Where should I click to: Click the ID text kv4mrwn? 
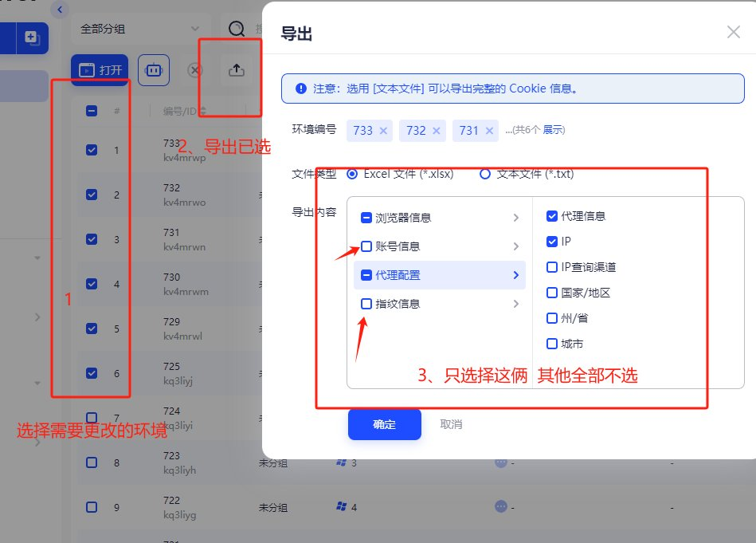tap(184, 246)
